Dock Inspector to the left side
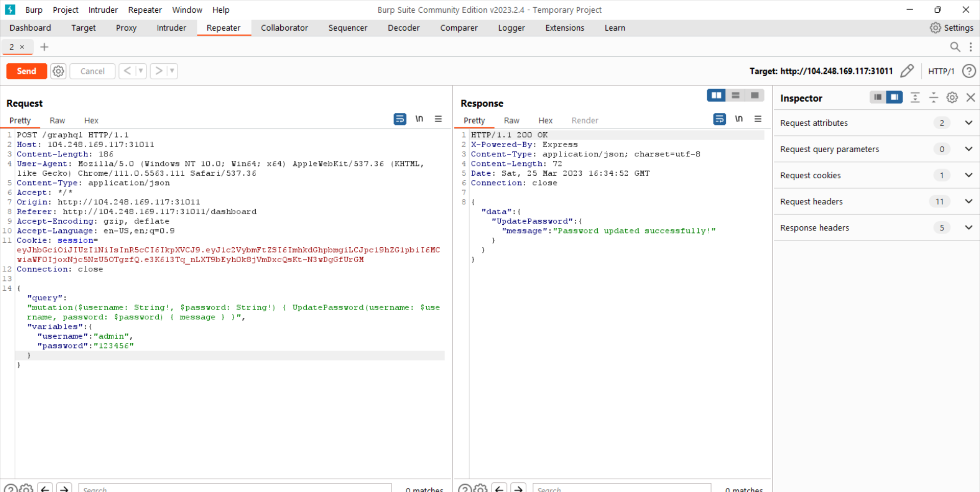This screenshot has height=492, width=980. (877, 97)
